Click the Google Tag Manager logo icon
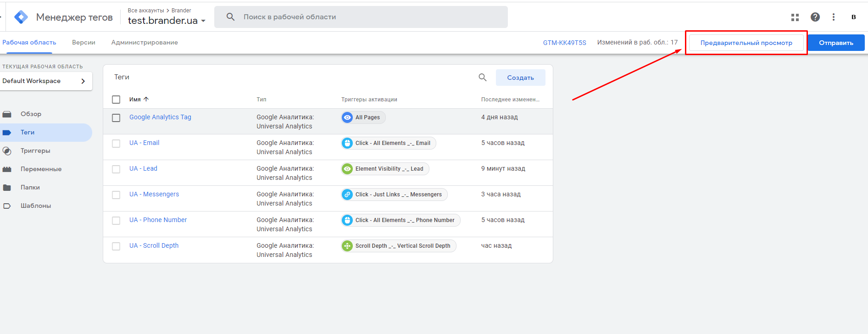The height and width of the screenshot is (334, 868). pos(21,17)
